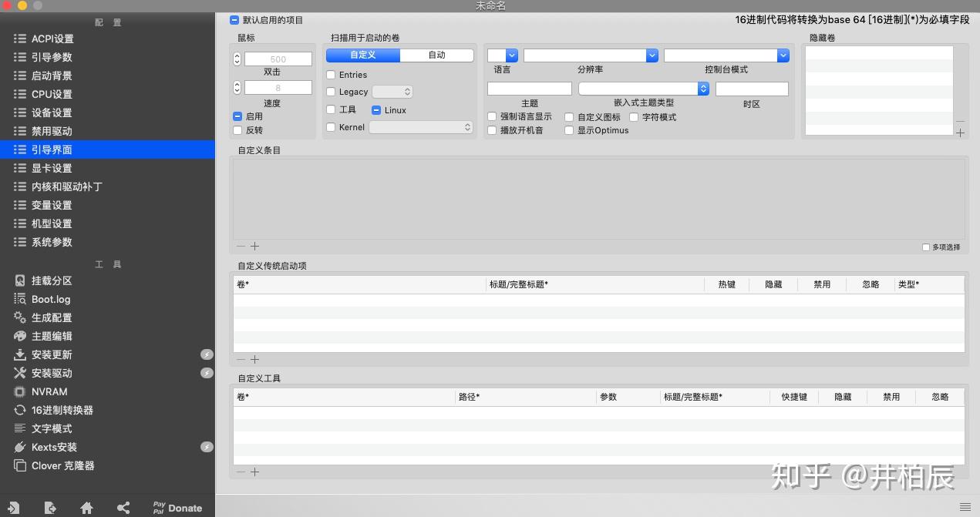Click the home icon at the bottom

coord(86,508)
